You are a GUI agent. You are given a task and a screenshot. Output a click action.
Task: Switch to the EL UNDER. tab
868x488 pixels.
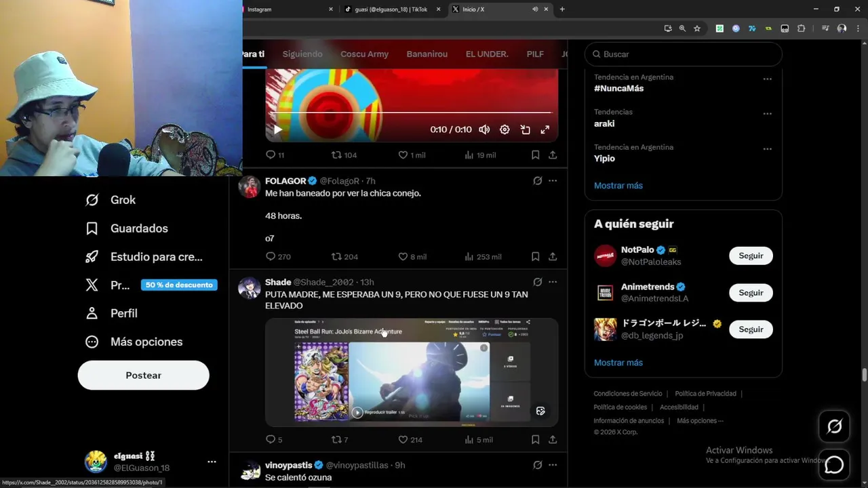pyautogui.click(x=487, y=54)
